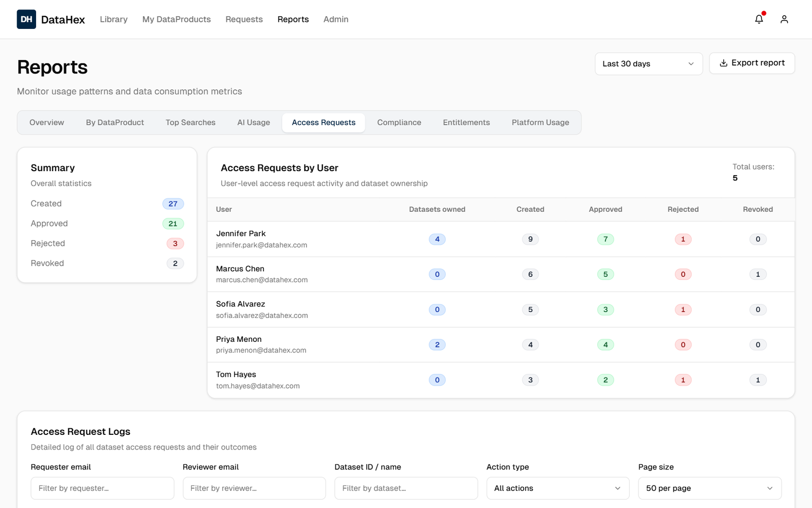This screenshot has height=508, width=812.
Task: Open the notifications bell
Action: (759, 19)
